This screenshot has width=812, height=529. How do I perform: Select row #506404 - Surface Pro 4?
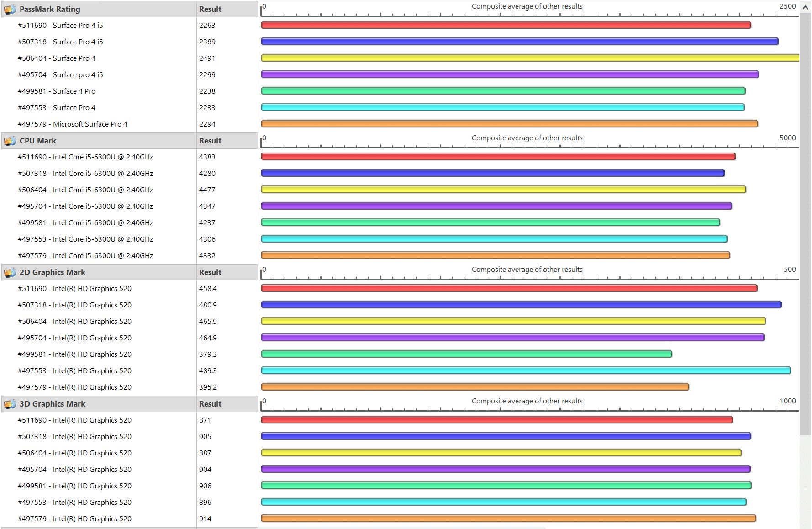pos(57,58)
